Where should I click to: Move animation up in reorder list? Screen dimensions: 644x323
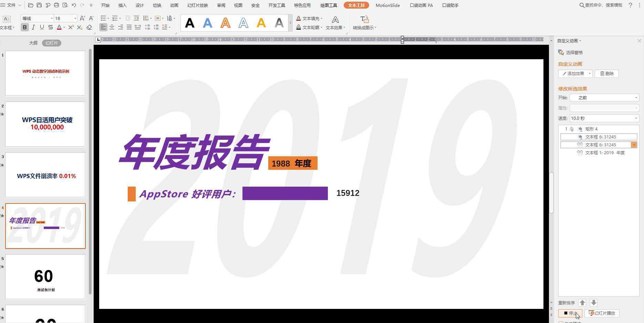coord(582,303)
